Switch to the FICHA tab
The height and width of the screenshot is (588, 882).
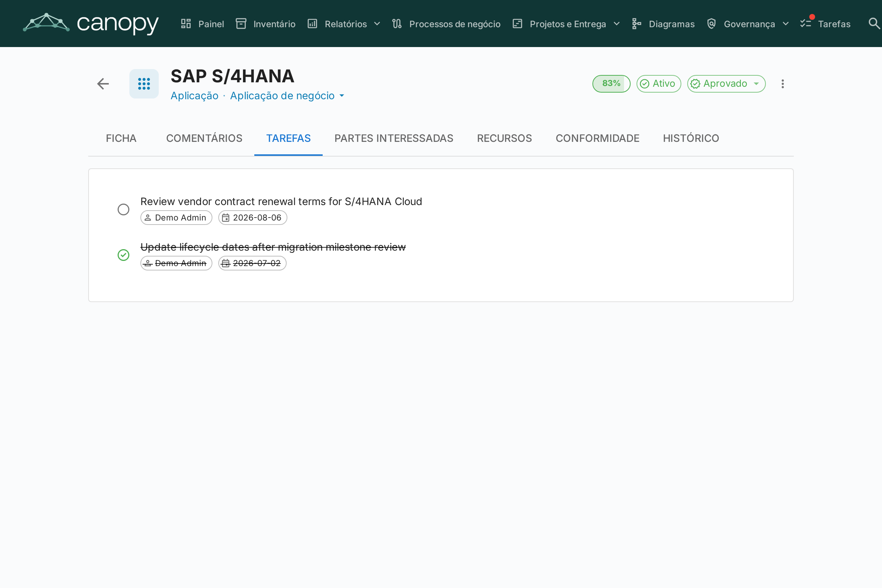coord(121,139)
